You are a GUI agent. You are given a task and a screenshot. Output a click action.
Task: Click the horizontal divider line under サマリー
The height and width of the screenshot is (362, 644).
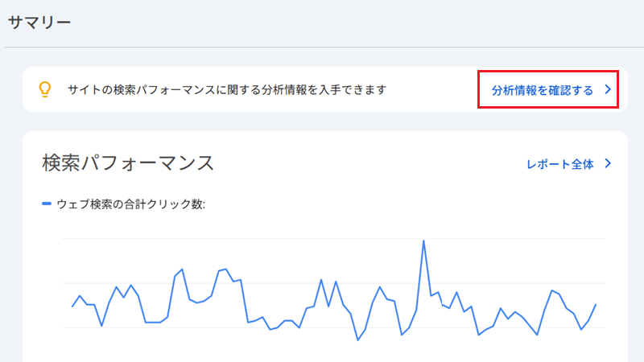[x=322, y=47]
